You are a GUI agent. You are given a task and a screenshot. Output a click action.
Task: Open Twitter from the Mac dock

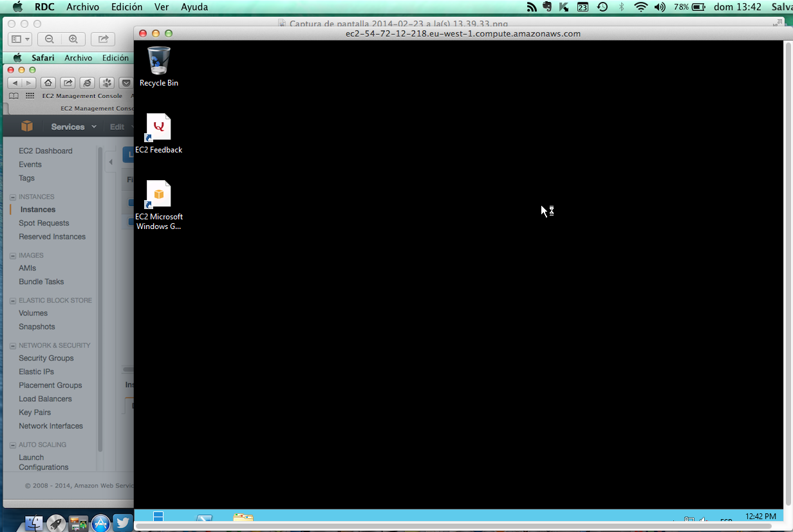pos(122,523)
